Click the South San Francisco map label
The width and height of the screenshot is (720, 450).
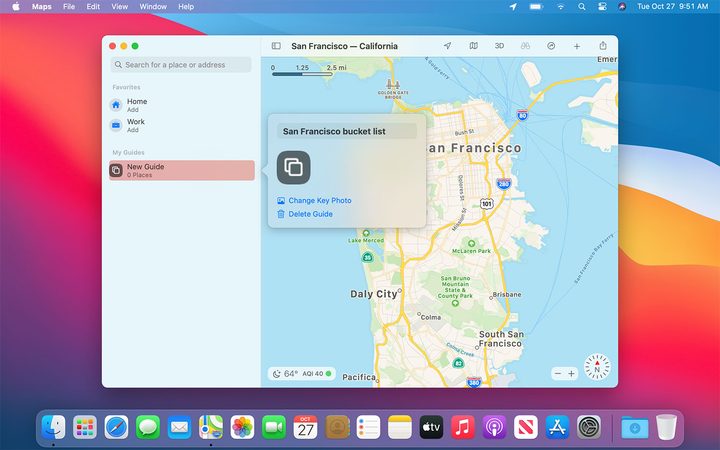[501, 339]
